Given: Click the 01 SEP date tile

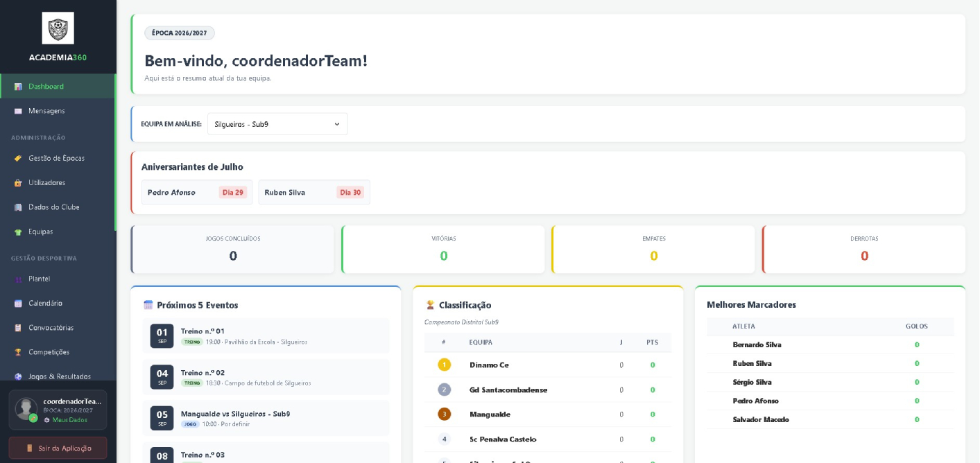Looking at the screenshot, I should [162, 336].
